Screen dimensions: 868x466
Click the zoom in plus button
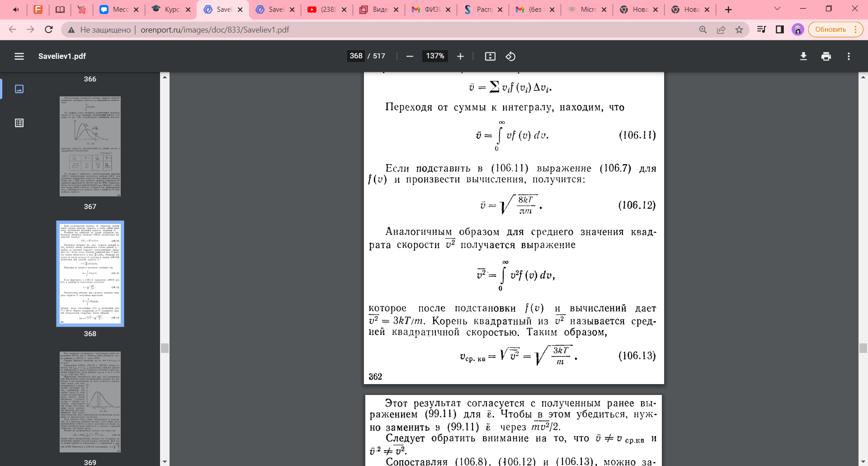point(460,56)
